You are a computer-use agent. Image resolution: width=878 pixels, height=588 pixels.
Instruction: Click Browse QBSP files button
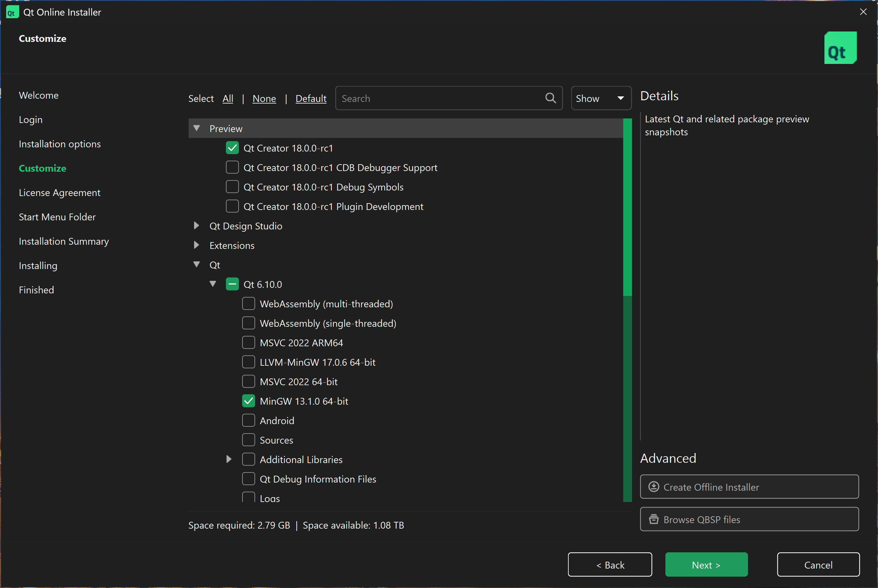(x=749, y=519)
